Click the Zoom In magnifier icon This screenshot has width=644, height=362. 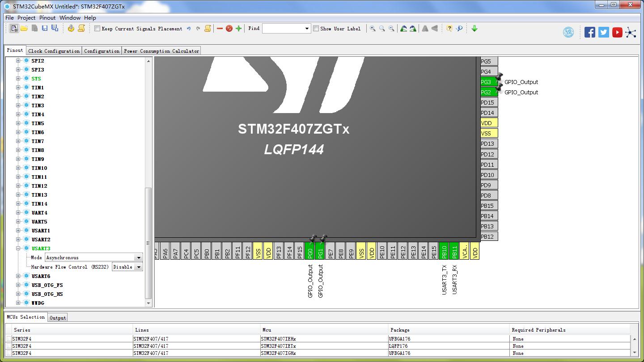[373, 29]
